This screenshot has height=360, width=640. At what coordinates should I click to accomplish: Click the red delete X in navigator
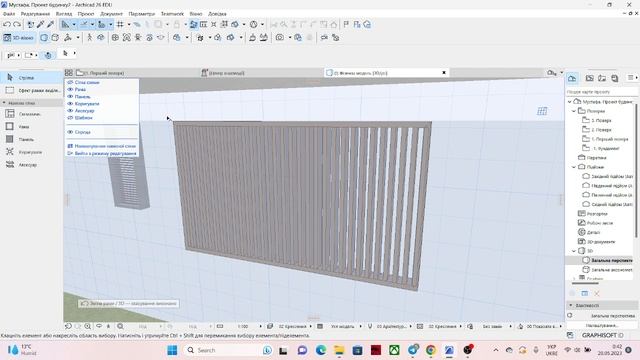[597, 293]
